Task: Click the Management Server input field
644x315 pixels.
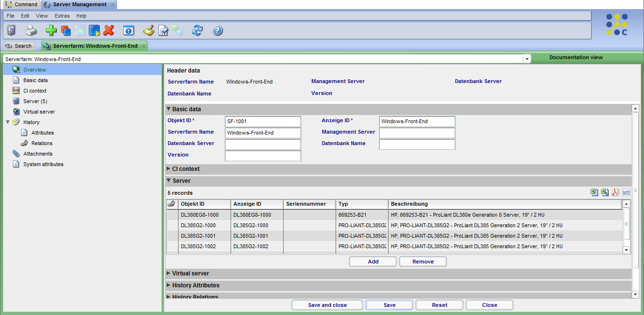Action: pos(417,133)
